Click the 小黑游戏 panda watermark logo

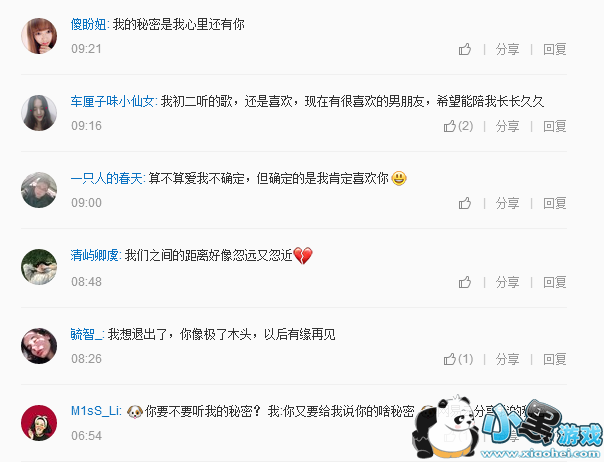(x=508, y=428)
